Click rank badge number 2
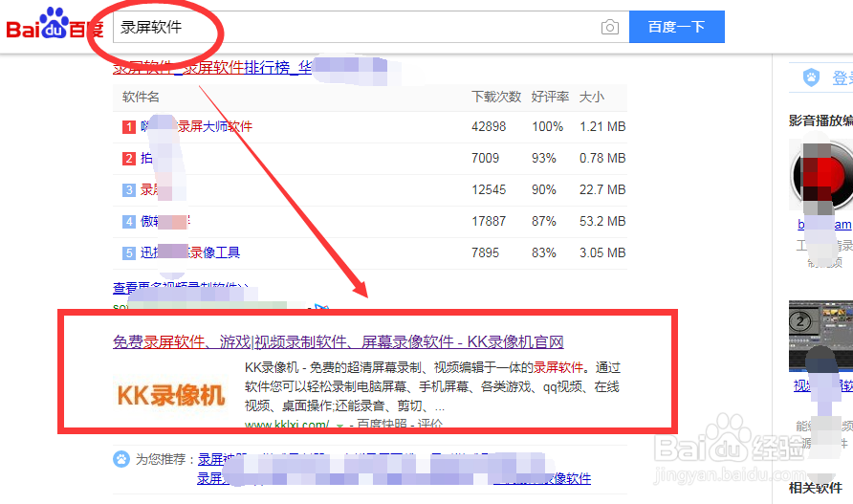 pos(129,159)
